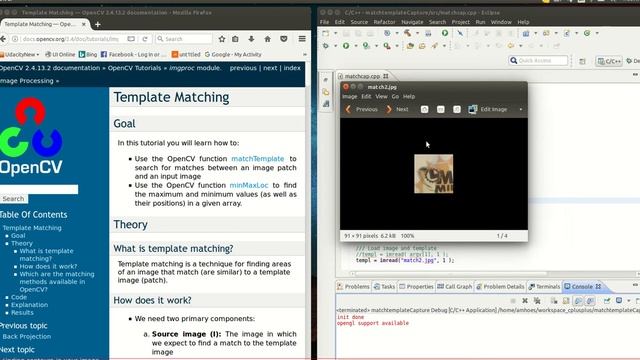
Task: Click the Firefox home icon
Action: point(267,39)
